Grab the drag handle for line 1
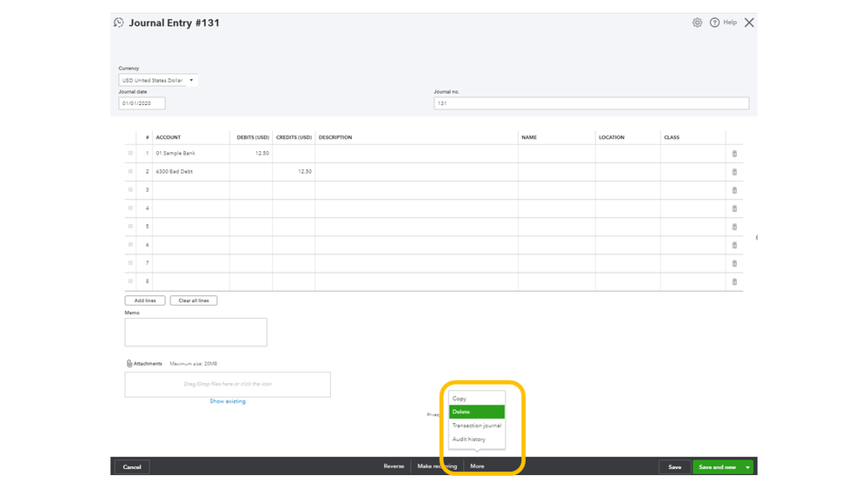The width and height of the screenshot is (868, 488). (130, 154)
